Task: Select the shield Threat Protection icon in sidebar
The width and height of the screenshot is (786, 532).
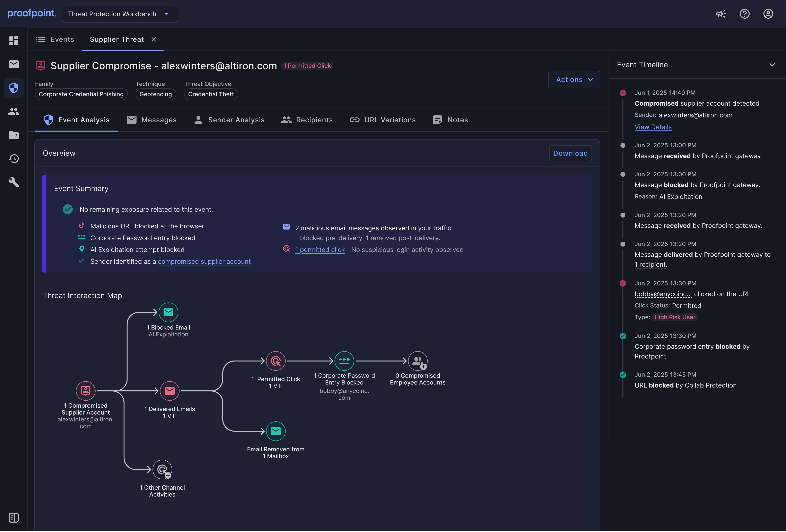Action: [x=14, y=88]
